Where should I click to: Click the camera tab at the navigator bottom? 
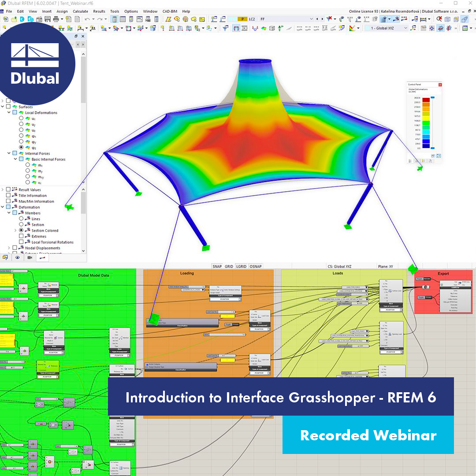click(30, 257)
